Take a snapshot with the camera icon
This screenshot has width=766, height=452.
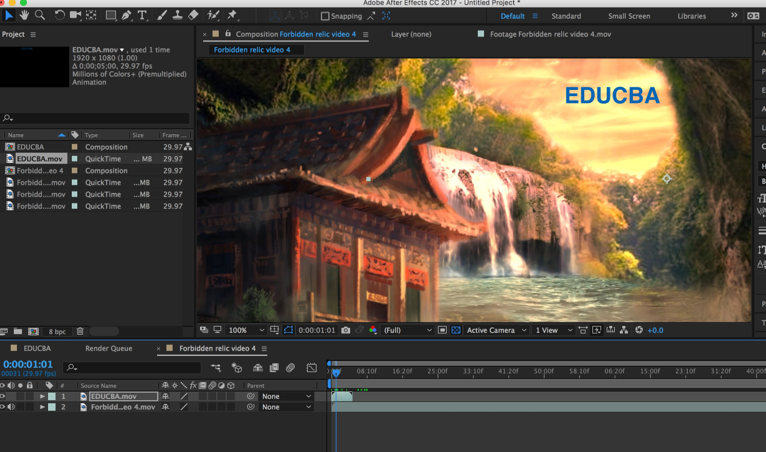tap(346, 330)
